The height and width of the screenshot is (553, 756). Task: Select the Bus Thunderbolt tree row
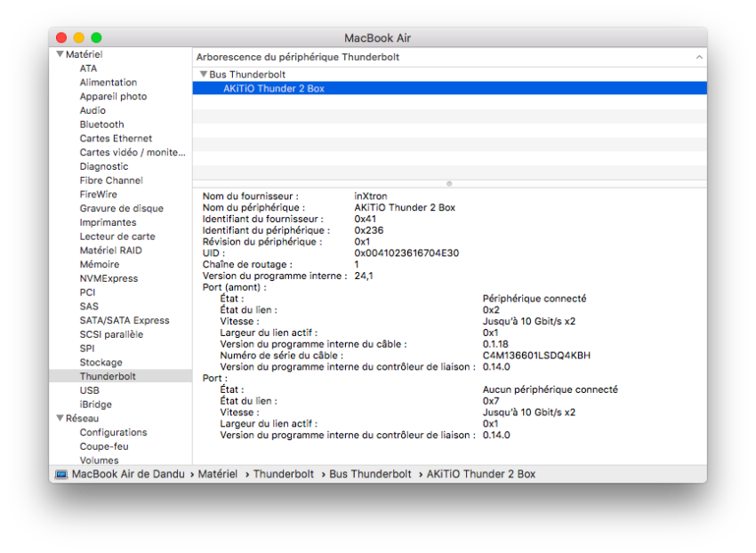pos(450,75)
